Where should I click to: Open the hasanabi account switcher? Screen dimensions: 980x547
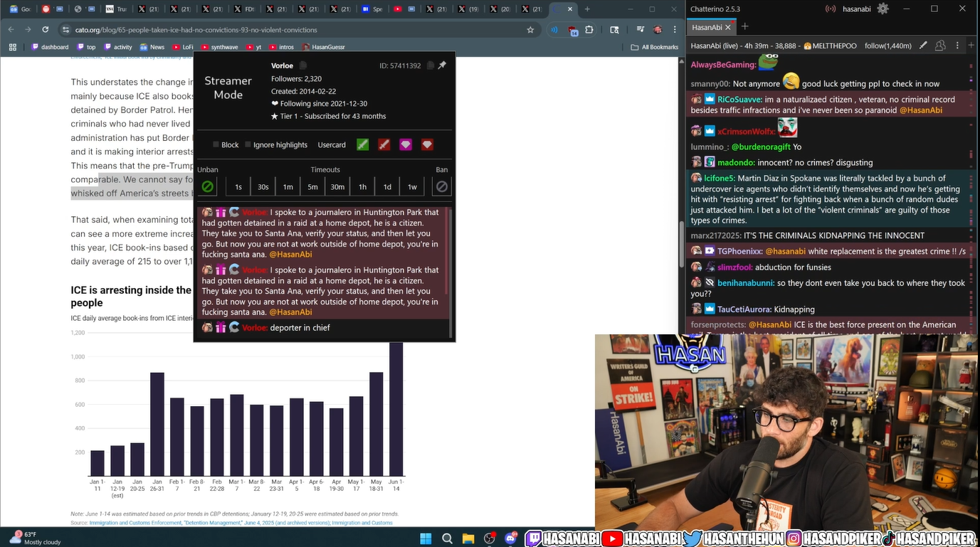click(856, 9)
